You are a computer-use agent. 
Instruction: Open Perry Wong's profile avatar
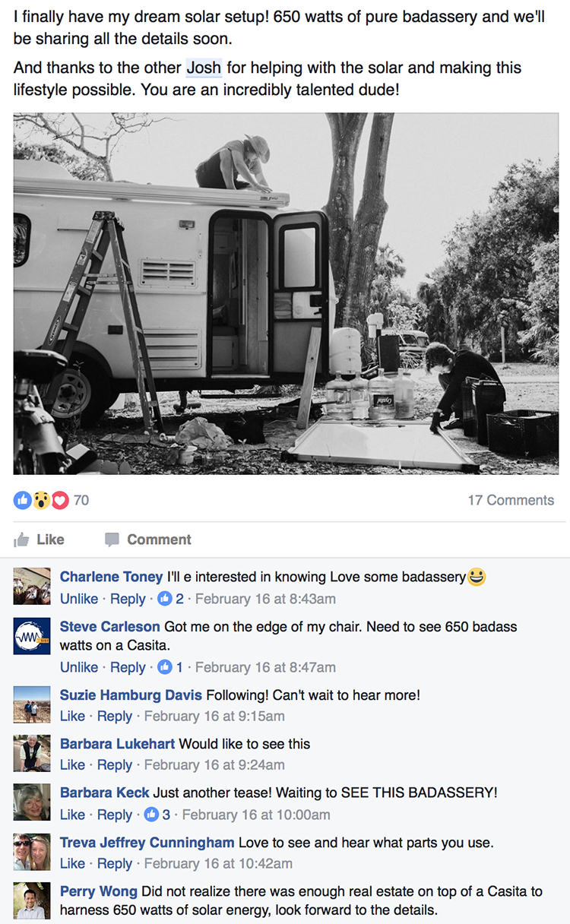tap(32, 900)
